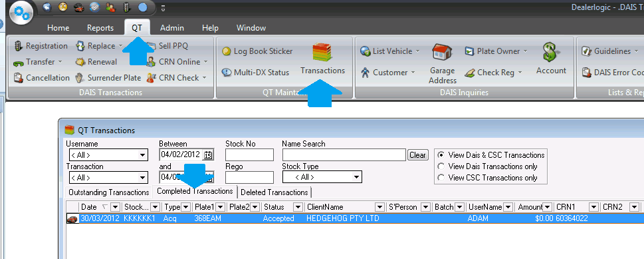Start a Renewal transaction
The height and width of the screenshot is (259, 644).
(96, 62)
